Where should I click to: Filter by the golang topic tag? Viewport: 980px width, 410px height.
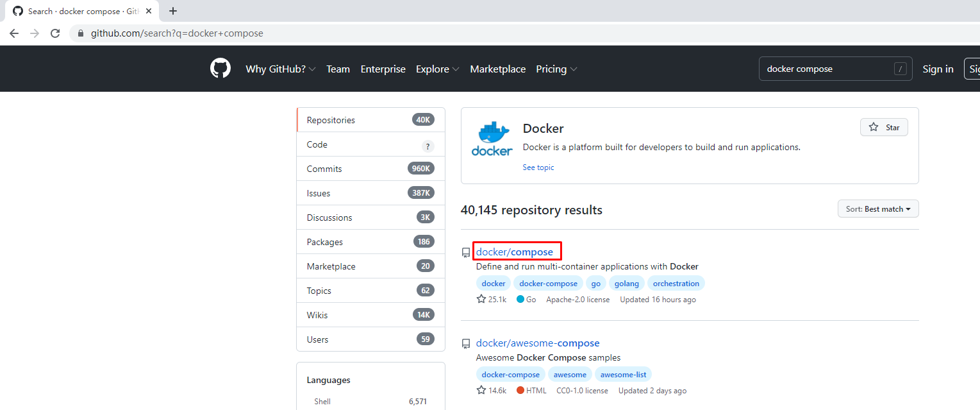point(626,283)
